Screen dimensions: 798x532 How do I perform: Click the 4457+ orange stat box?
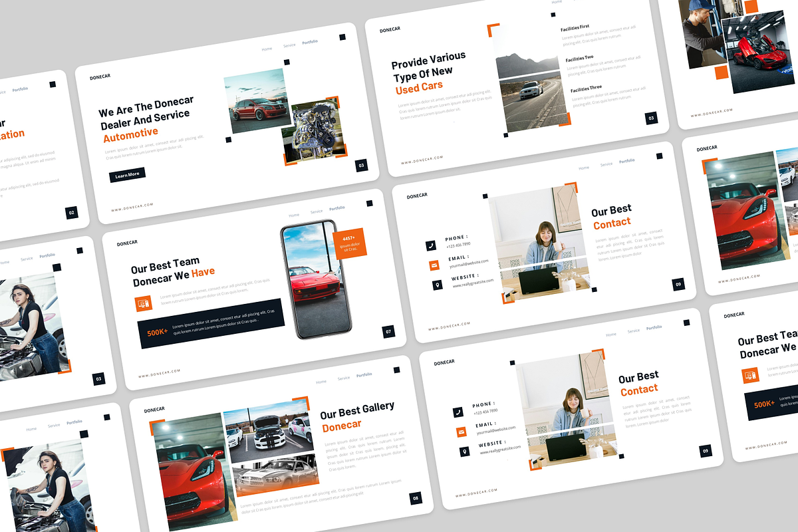tap(350, 243)
